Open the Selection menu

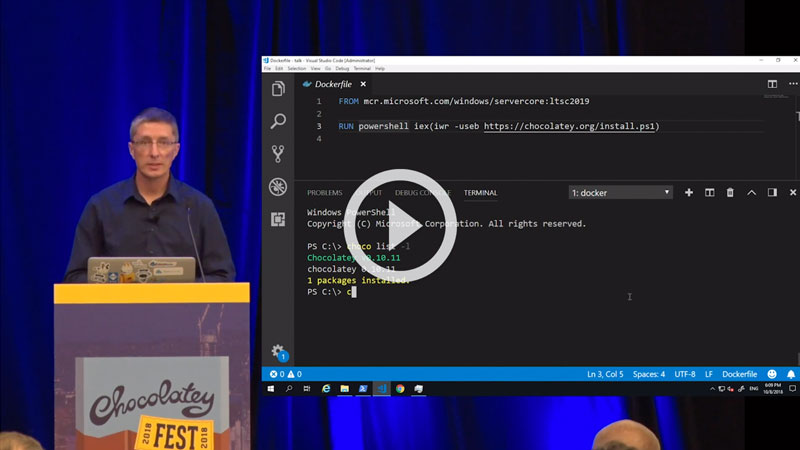click(x=296, y=68)
